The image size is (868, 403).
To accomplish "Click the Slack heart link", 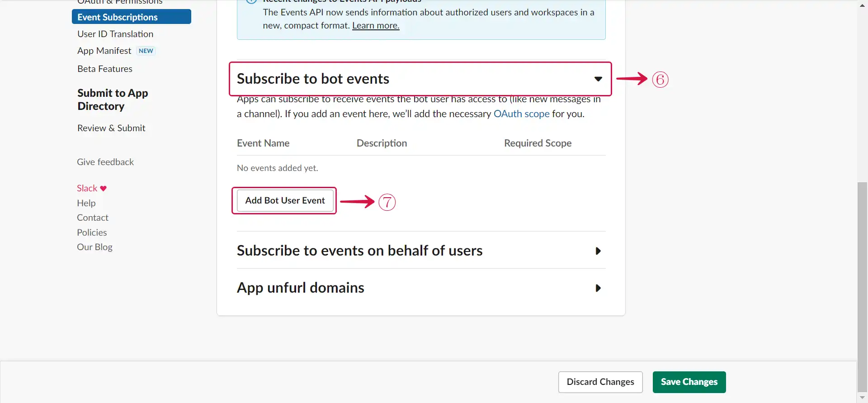I will click(x=92, y=188).
